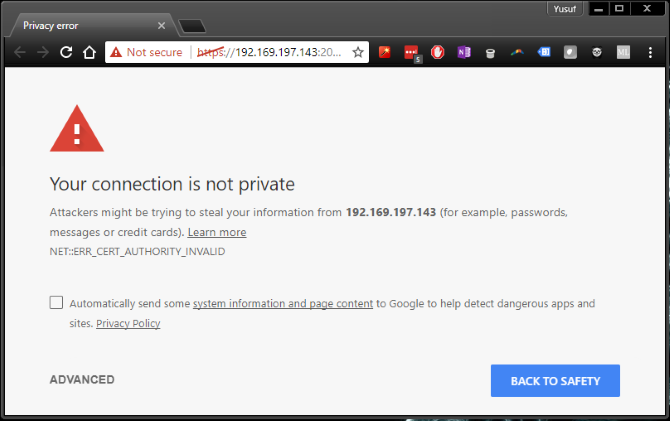Image resolution: width=670 pixels, height=421 pixels.
Task: Click the system information and page content link
Action: [x=283, y=303]
